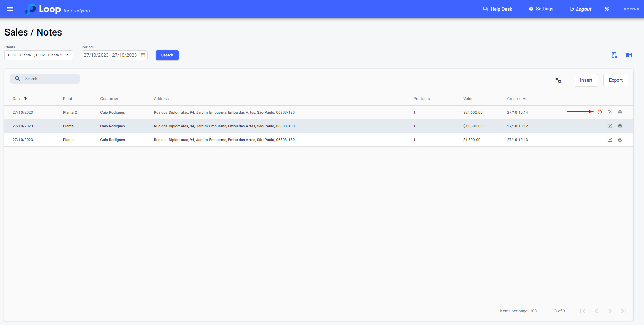Change the items per page value

tap(533, 311)
